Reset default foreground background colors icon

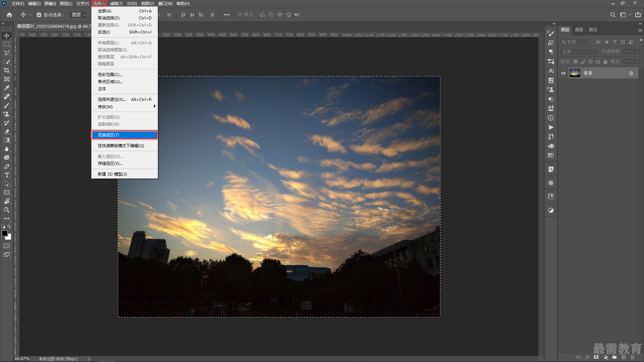point(3,227)
